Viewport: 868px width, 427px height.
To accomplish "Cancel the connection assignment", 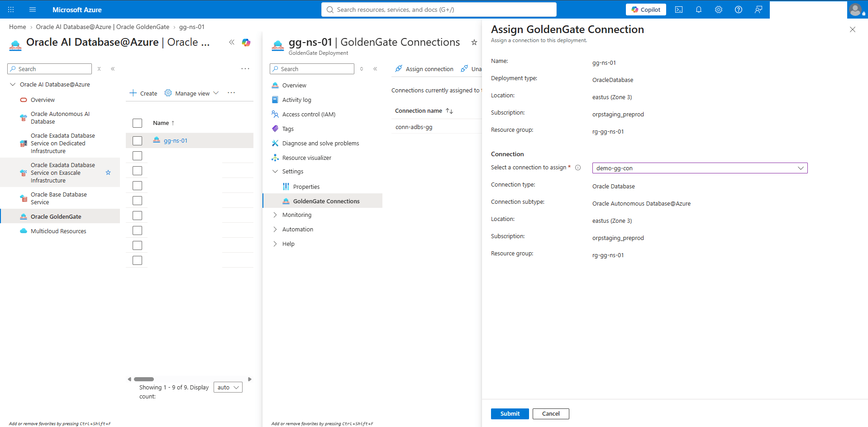I will pyautogui.click(x=551, y=414).
